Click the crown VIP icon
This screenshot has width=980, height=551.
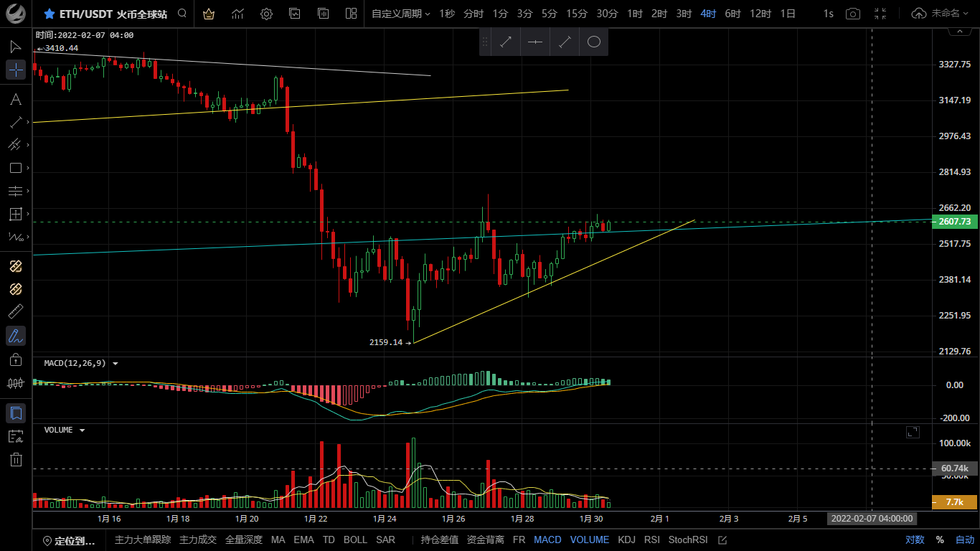point(209,14)
